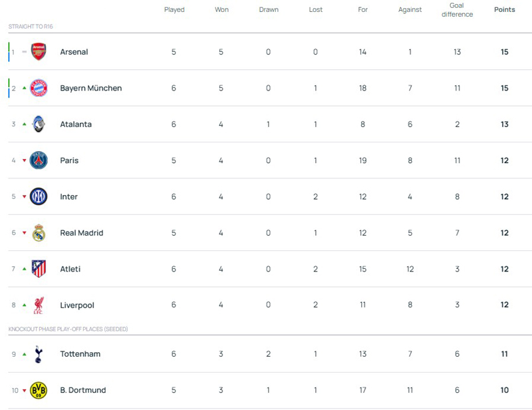Click the Arsenal club crest
The image size is (532, 410).
[x=39, y=52]
